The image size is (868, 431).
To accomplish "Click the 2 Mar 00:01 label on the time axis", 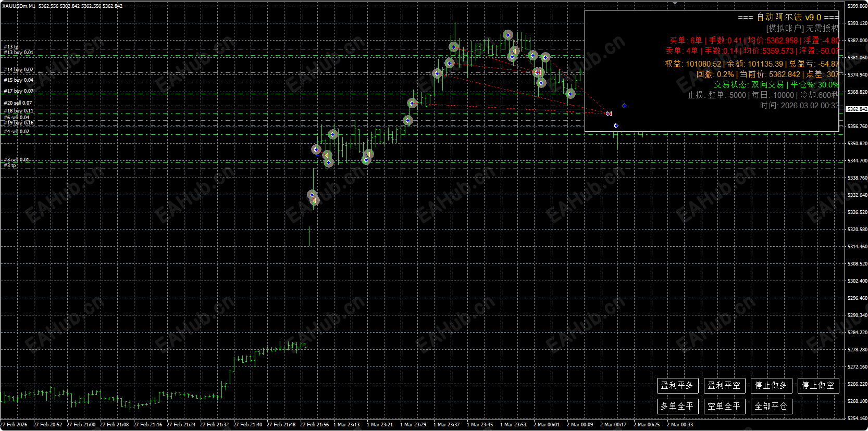I will click(547, 425).
